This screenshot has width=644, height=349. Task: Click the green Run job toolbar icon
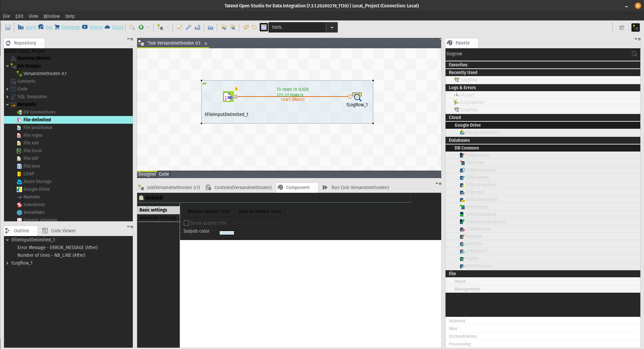click(x=141, y=27)
